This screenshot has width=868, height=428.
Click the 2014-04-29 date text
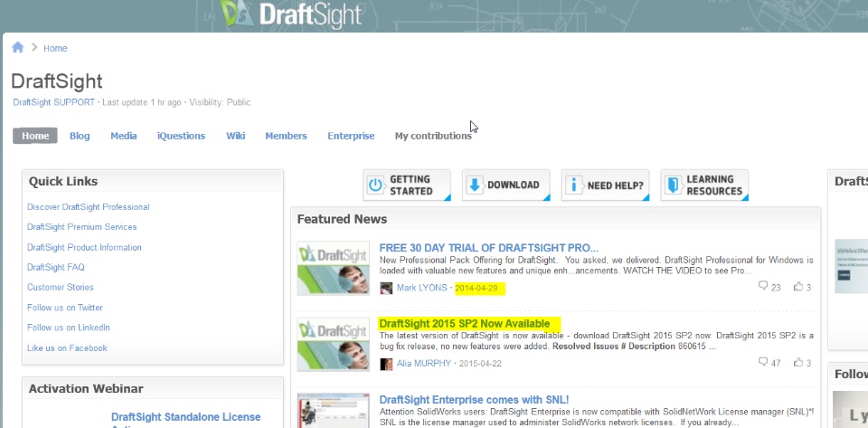pos(476,288)
